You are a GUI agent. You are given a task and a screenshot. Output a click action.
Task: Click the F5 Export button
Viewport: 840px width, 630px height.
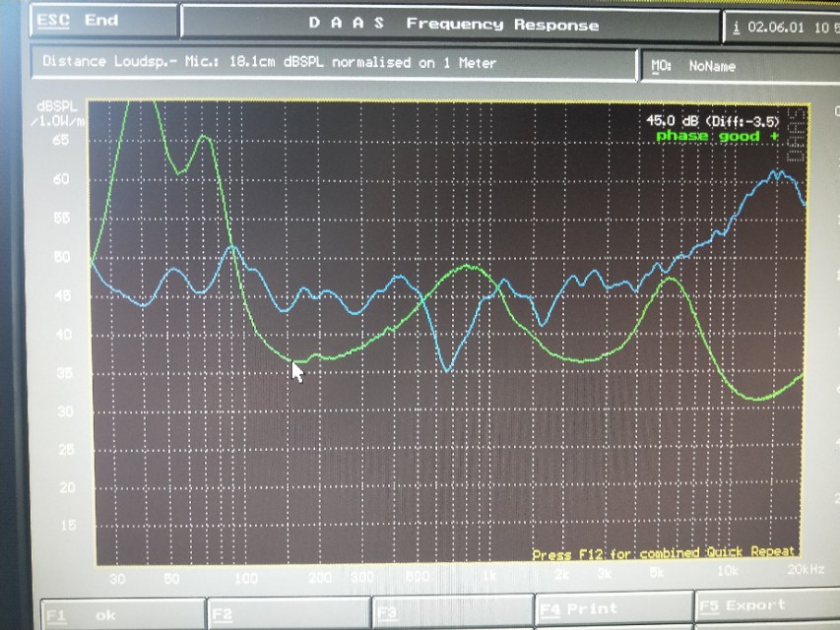(767, 606)
